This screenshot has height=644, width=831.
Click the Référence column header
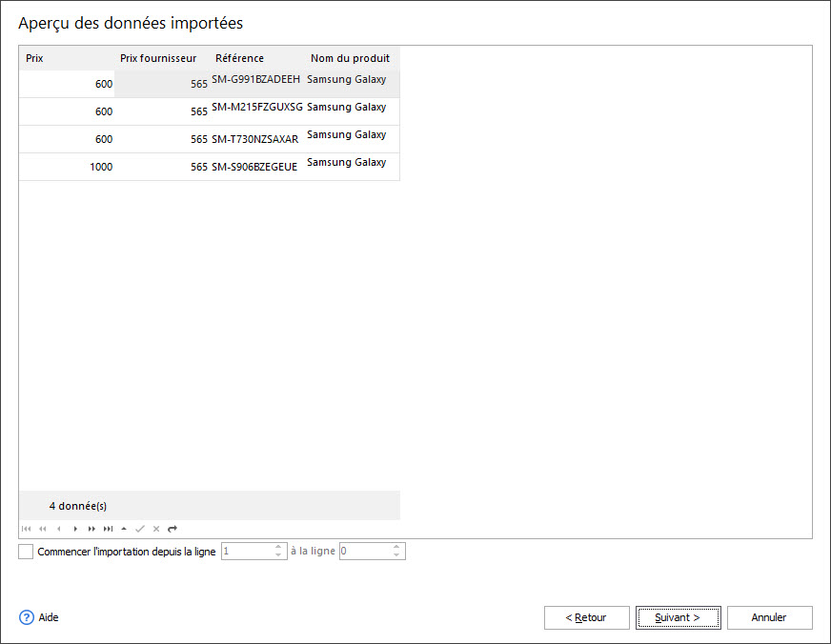point(257,58)
